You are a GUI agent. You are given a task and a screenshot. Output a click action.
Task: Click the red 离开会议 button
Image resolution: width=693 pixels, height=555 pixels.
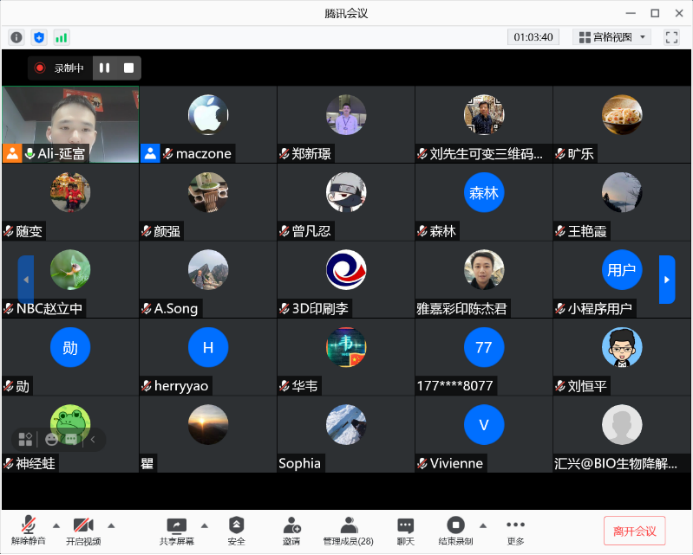[634, 530]
